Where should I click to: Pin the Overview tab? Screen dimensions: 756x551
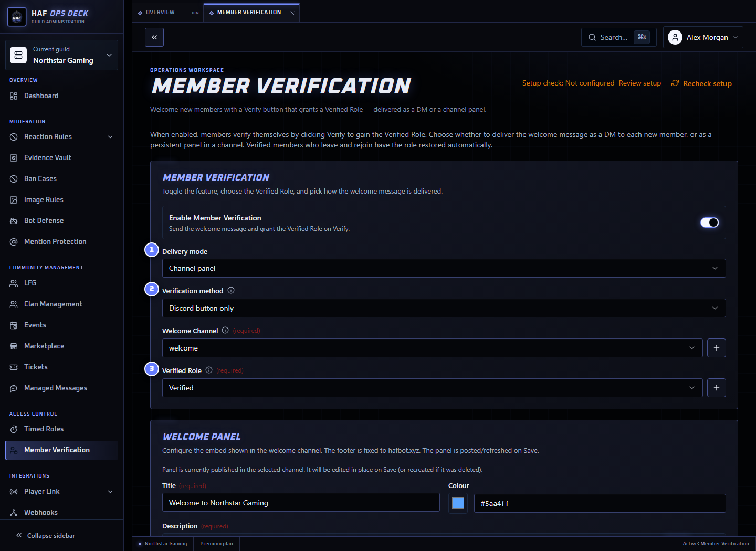pos(195,13)
